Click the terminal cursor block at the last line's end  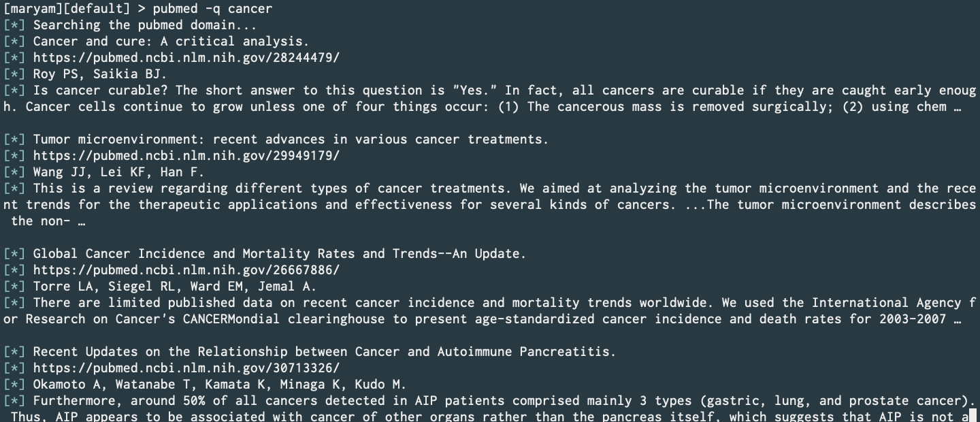(973, 415)
